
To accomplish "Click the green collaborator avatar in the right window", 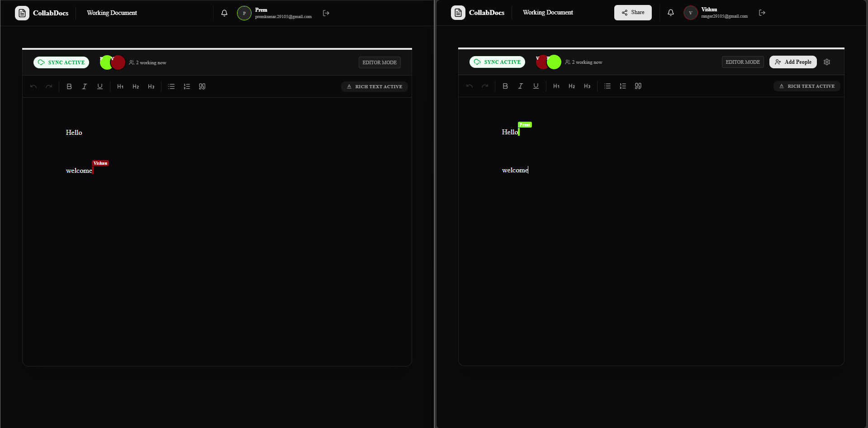I will tap(554, 62).
